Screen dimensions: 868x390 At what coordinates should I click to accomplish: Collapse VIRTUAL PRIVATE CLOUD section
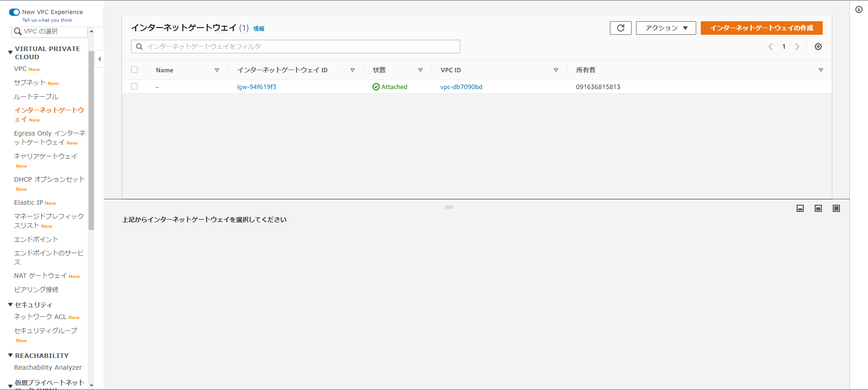tap(10, 52)
